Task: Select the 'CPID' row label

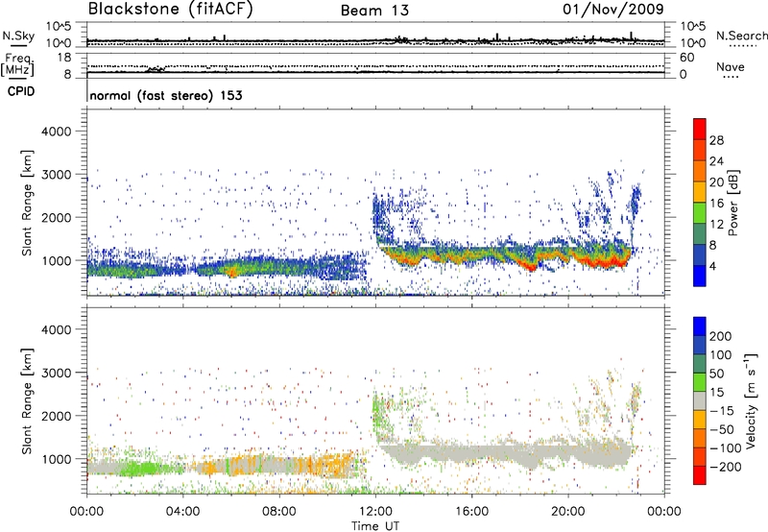Action: [21, 91]
